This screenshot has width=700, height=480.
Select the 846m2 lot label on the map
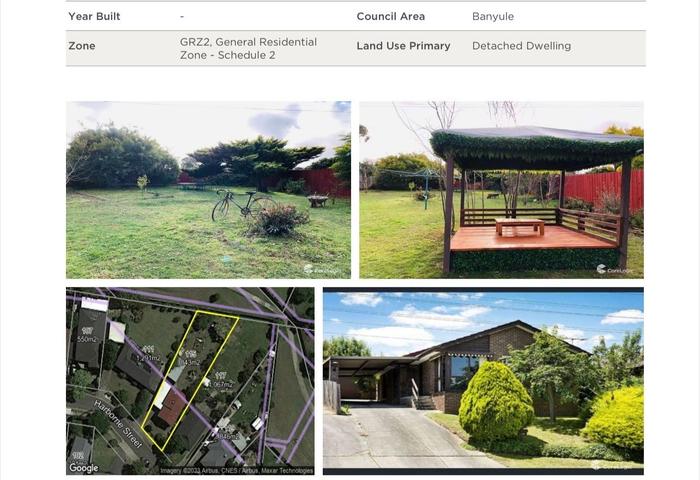pos(228,436)
